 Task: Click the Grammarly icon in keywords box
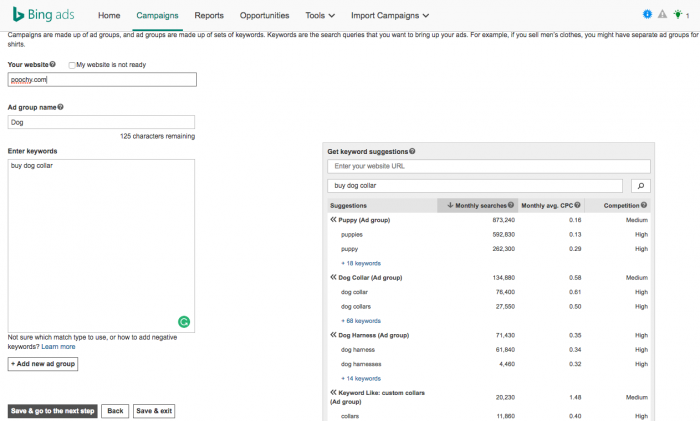click(x=184, y=322)
